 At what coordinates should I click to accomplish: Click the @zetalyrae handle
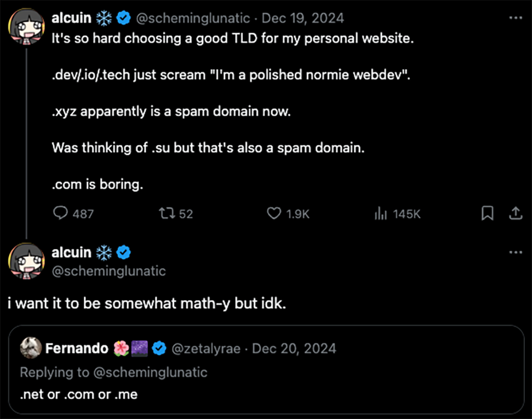(x=206, y=348)
